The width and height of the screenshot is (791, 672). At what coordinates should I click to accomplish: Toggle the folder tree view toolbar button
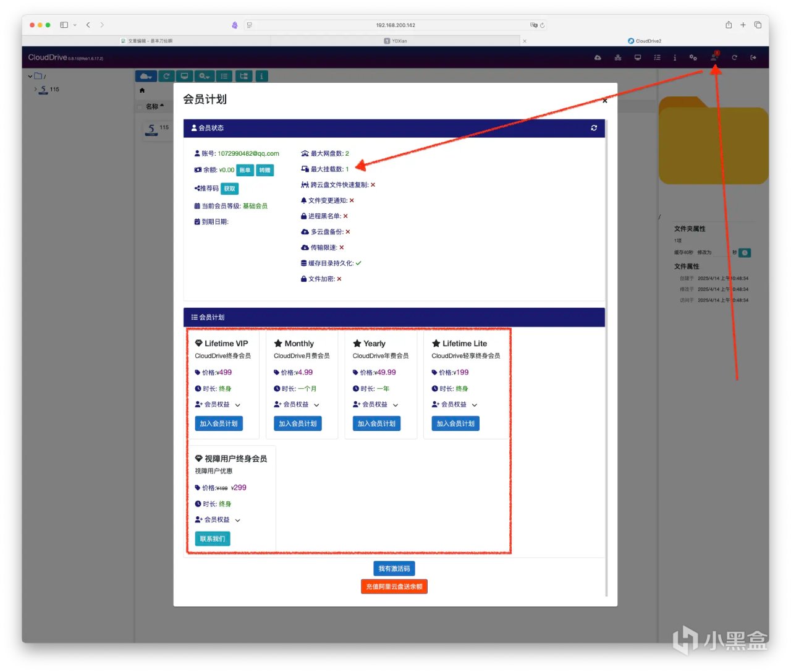pyautogui.click(x=244, y=76)
